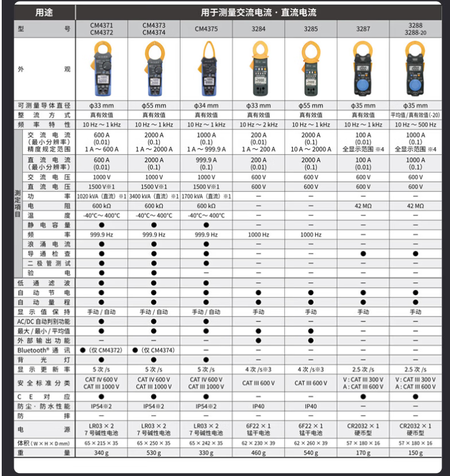Screen dimensions: 450x476
Task: Click the title '用于测量交流电流·直流电流'
Action: pos(259,13)
